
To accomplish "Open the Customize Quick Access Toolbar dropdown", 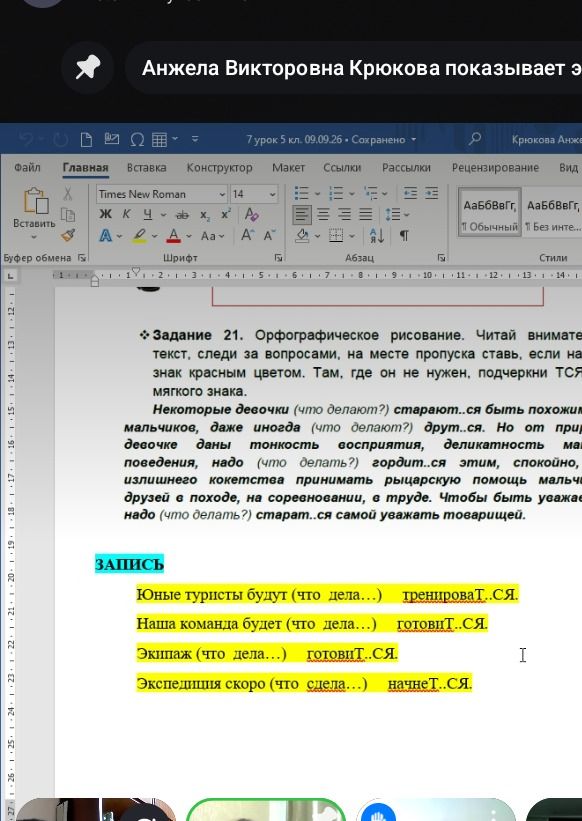I will [195, 139].
